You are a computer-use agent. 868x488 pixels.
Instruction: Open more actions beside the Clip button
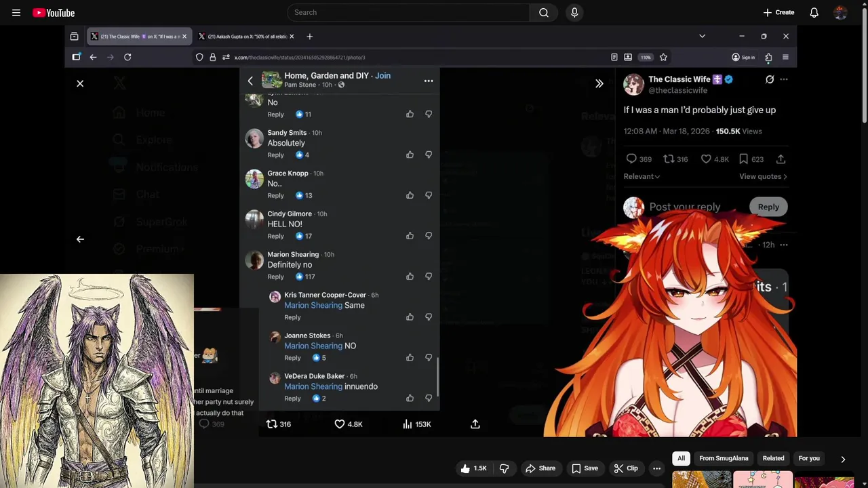coord(656,468)
